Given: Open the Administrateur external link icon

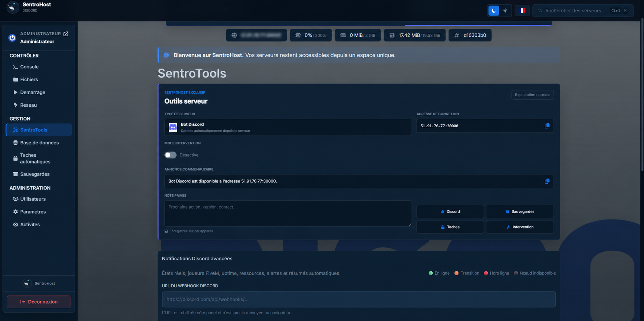Looking at the screenshot, I should click(x=66, y=34).
